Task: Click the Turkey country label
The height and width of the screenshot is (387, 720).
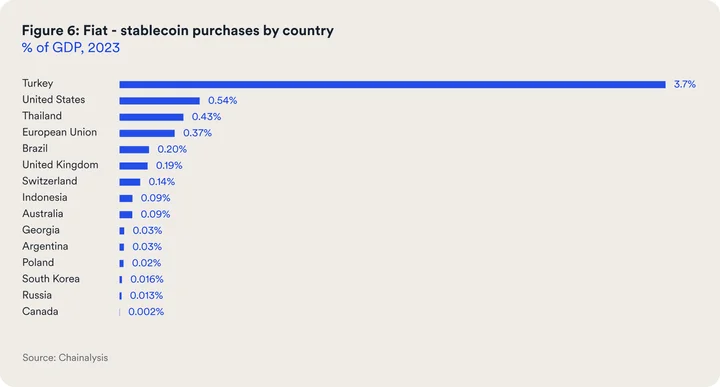Action: tap(38, 83)
